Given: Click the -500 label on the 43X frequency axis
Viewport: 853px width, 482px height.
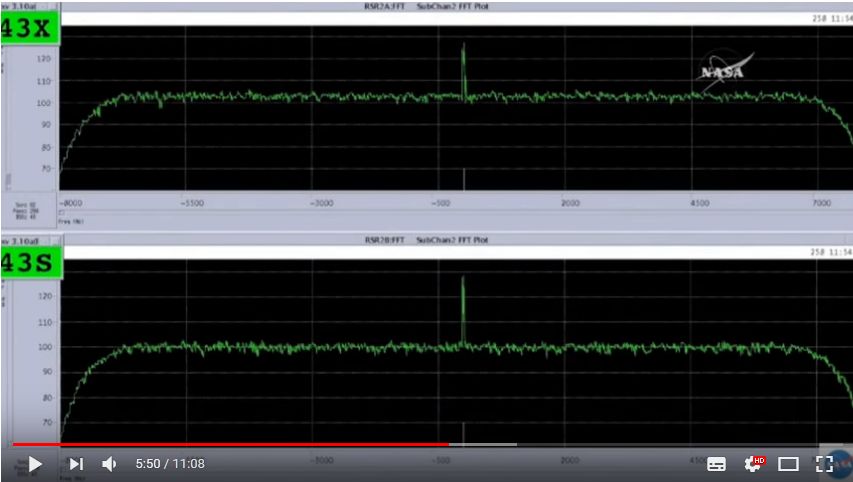Looking at the screenshot, I should click(x=441, y=203).
